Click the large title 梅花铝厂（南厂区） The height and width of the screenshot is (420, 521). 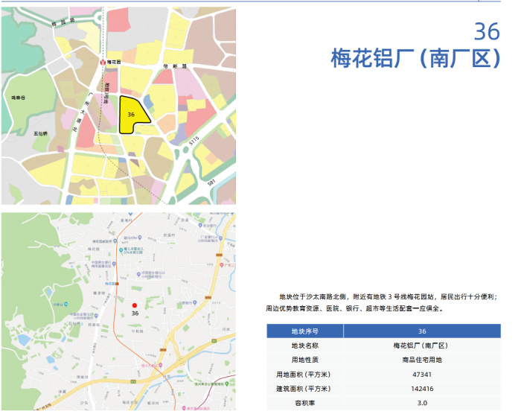pos(416,59)
